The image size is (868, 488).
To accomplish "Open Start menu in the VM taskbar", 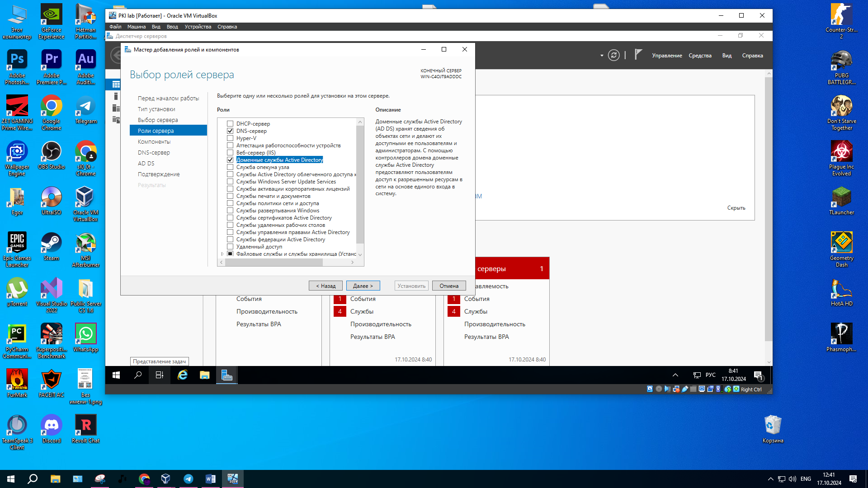I will (x=116, y=375).
